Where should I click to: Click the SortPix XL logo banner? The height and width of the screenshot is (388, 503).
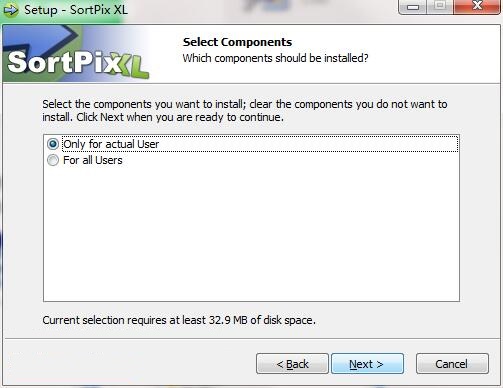coord(76,54)
